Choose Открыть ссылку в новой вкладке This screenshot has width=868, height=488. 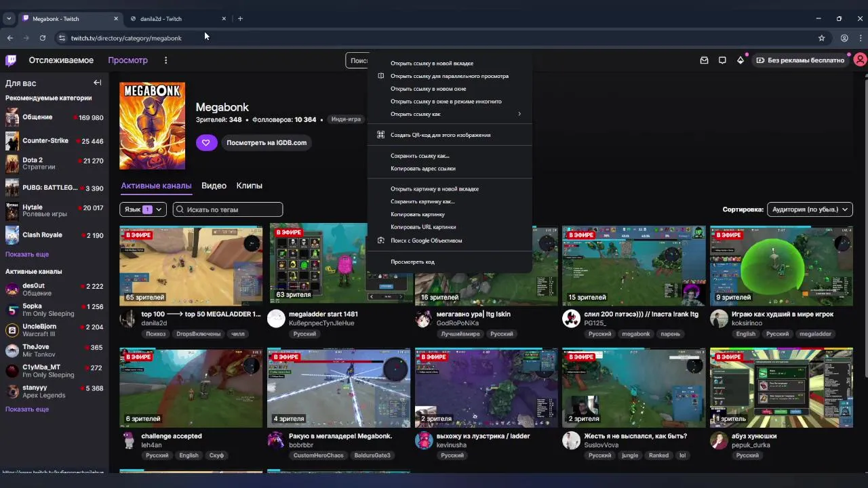pos(450,63)
